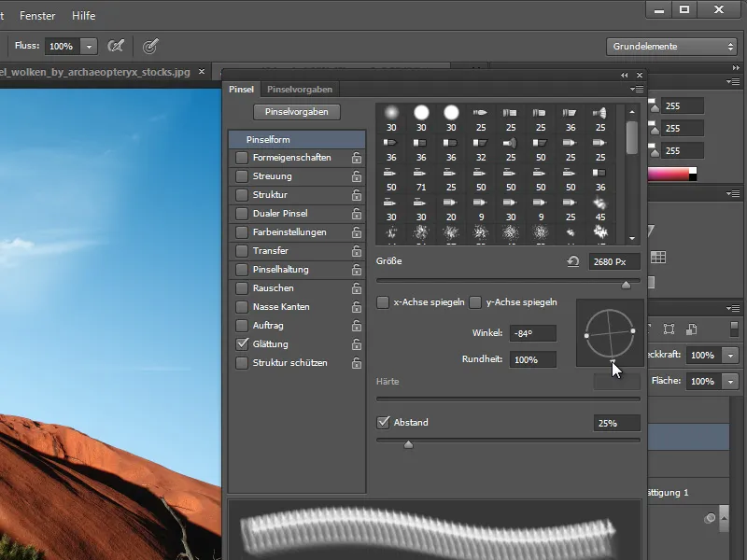Click Winkel angle input field
Viewport: 747px width, 560px height.
[532, 333]
